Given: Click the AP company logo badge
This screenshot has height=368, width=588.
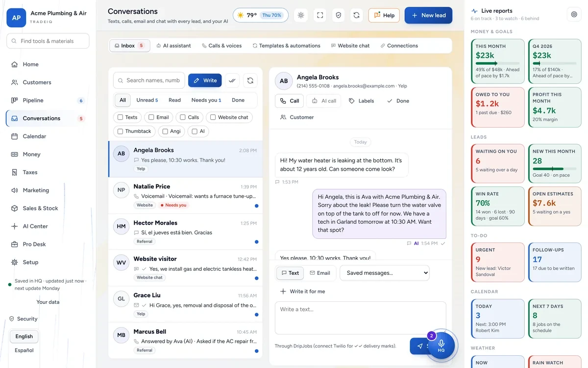Looking at the screenshot, I should (x=16, y=17).
